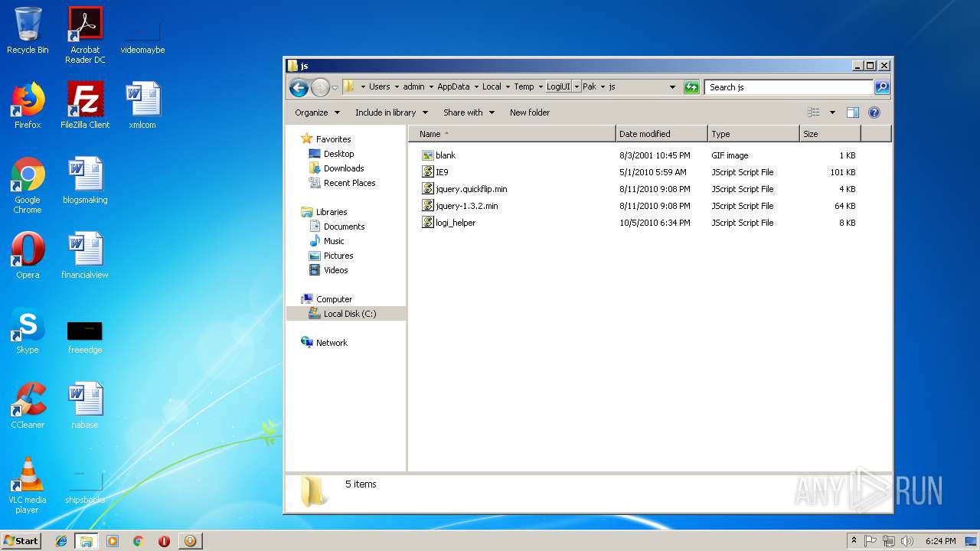Click the Opera taskbar icon

coord(164,541)
